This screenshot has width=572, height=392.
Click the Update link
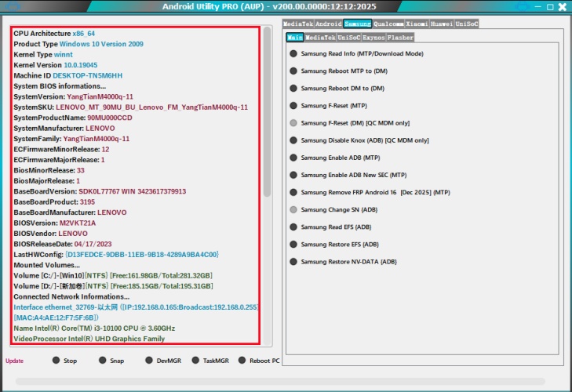pyautogui.click(x=15, y=361)
